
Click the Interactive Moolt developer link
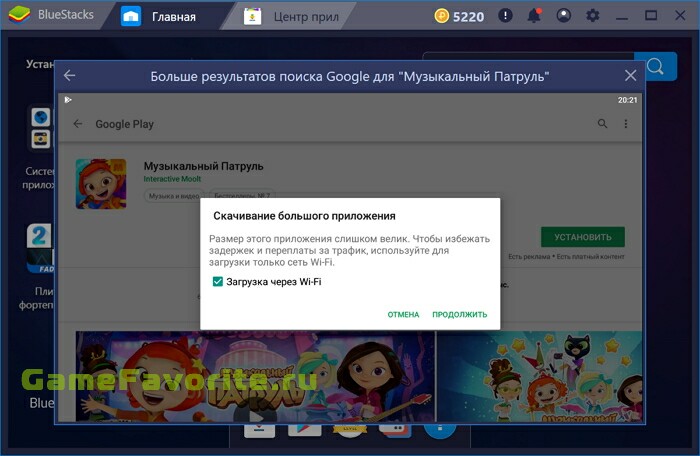point(172,179)
